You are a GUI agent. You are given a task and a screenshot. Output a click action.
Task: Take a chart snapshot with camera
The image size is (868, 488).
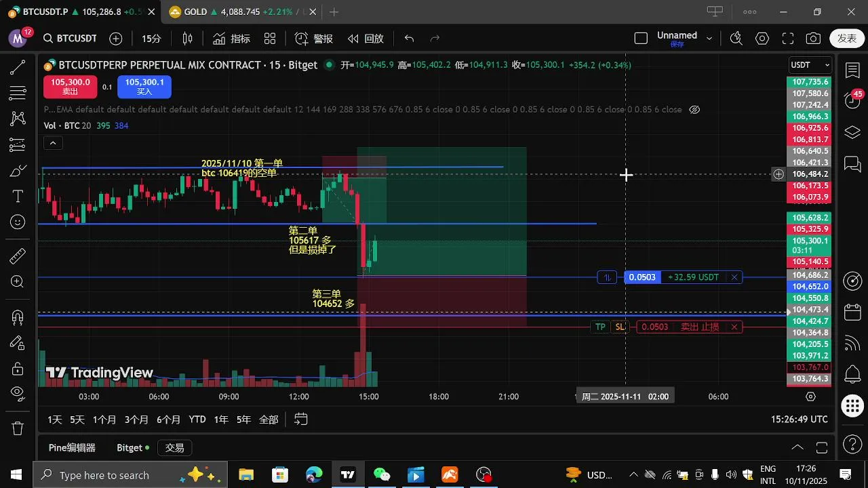(x=814, y=39)
